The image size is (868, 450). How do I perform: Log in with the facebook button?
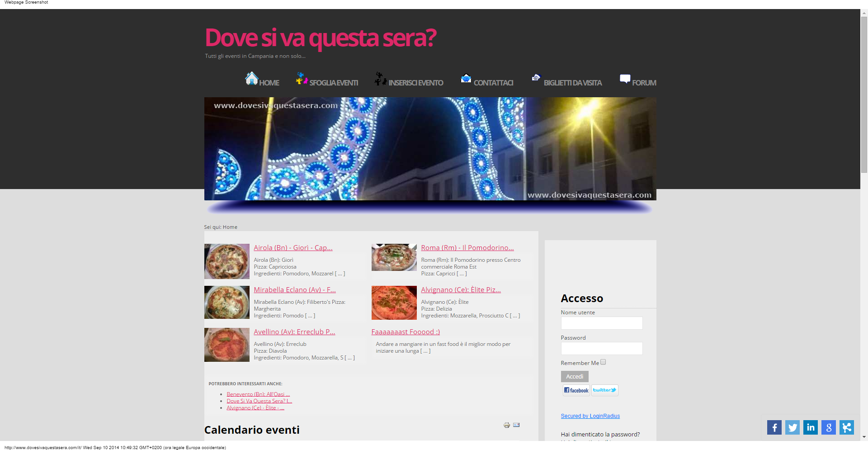[576, 390]
